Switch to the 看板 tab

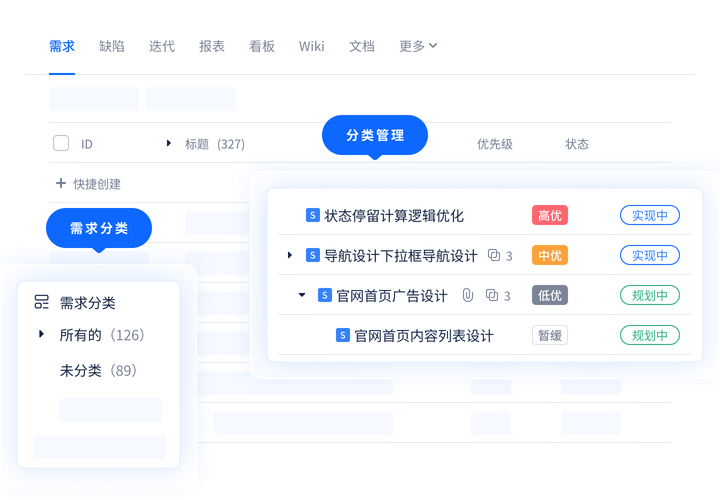(x=262, y=46)
